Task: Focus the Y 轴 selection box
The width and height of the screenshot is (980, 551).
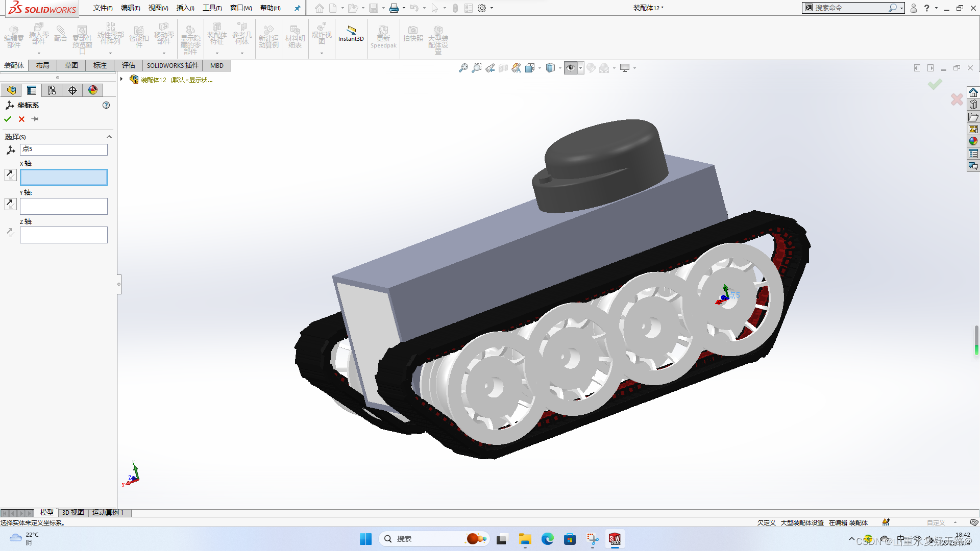Action: pos(64,206)
